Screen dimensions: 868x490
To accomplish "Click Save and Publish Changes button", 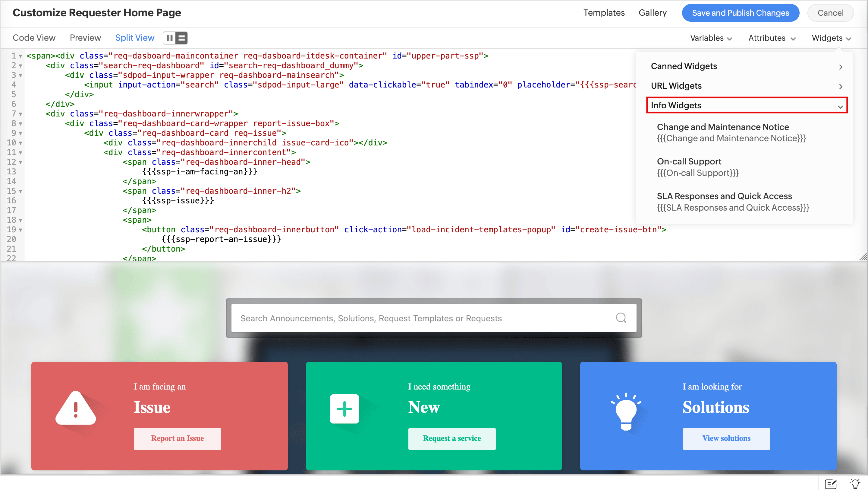I will [x=740, y=13].
